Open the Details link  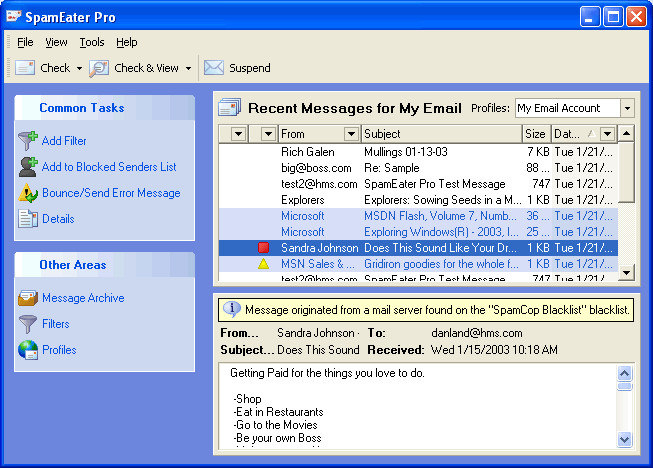tap(58, 219)
